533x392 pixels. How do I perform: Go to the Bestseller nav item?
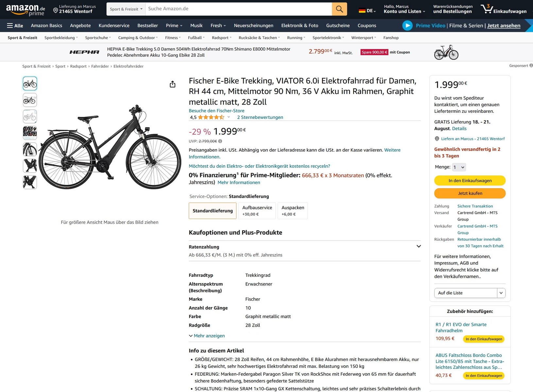point(147,25)
